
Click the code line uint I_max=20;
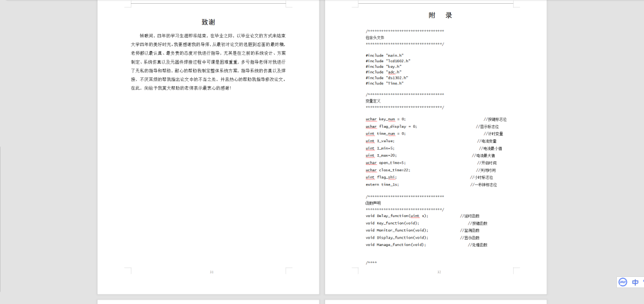tap(381, 155)
